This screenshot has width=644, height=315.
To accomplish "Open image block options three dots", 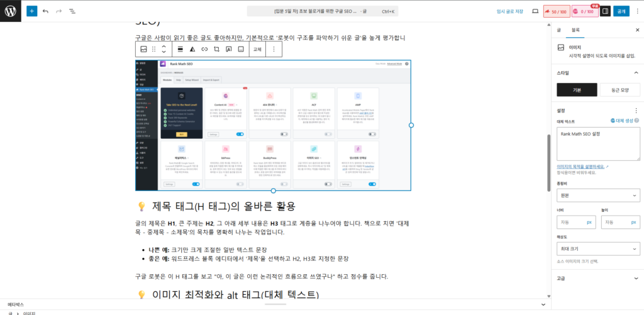I will 274,49.
